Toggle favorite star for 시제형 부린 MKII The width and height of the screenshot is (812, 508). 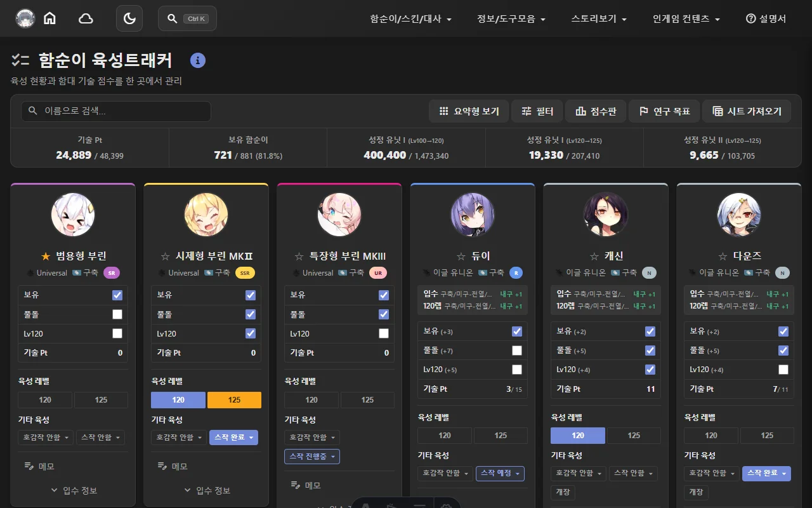coord(165,256)
